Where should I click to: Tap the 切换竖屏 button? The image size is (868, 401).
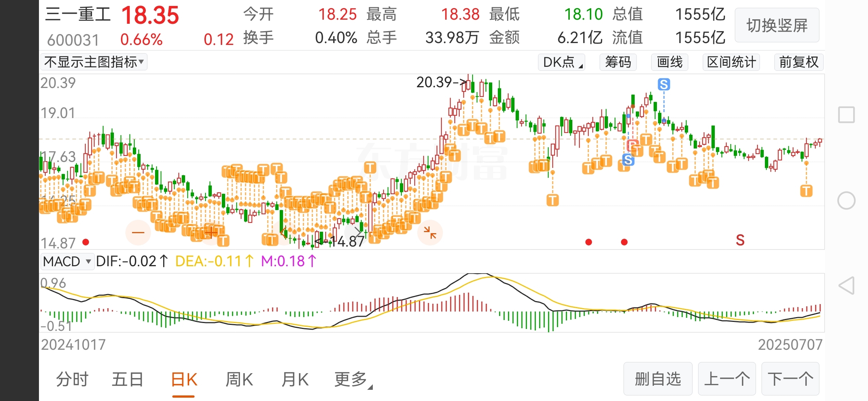click(777, 25)
